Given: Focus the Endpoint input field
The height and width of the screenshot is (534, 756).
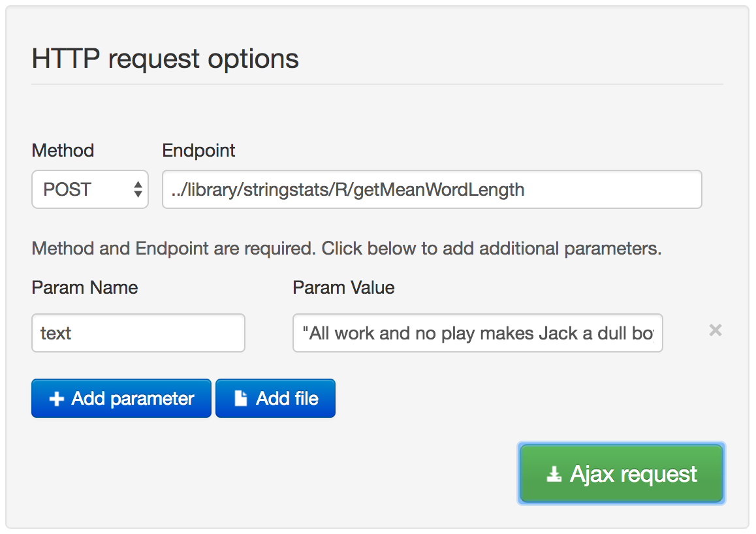Looking at the screenshot, I should [x=432, y=190].
